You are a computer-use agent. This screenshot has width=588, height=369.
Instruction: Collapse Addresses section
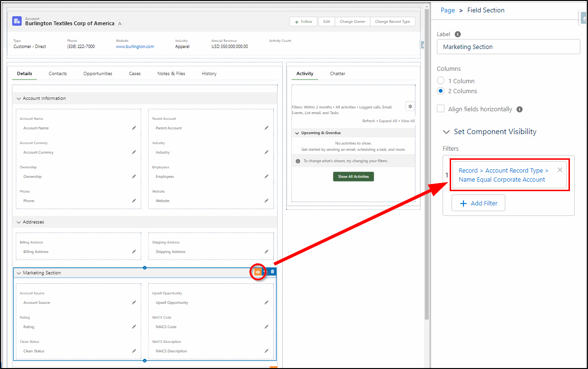19,222
